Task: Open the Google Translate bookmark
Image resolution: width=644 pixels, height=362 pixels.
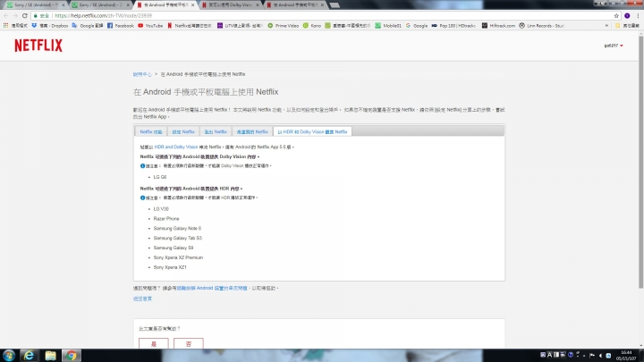Action: 88,25
